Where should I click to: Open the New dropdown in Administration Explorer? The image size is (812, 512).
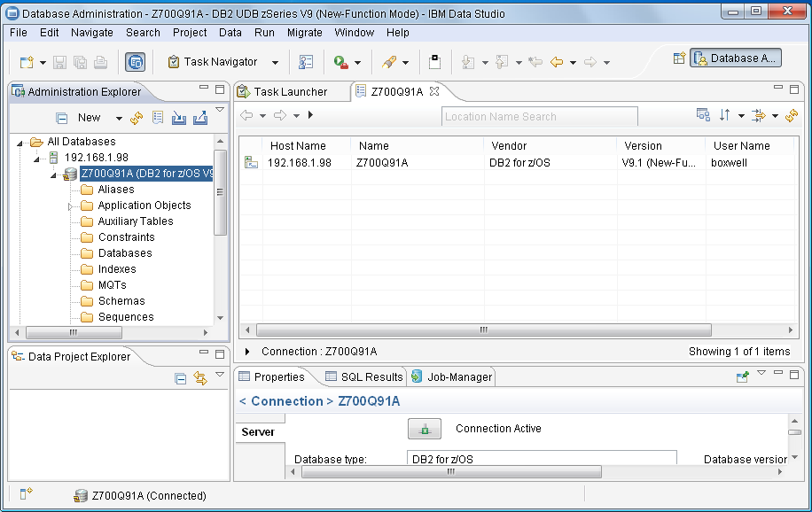119,118
